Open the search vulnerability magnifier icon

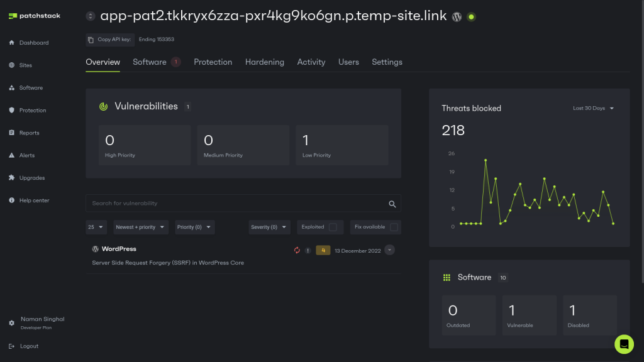pos(392,203)
